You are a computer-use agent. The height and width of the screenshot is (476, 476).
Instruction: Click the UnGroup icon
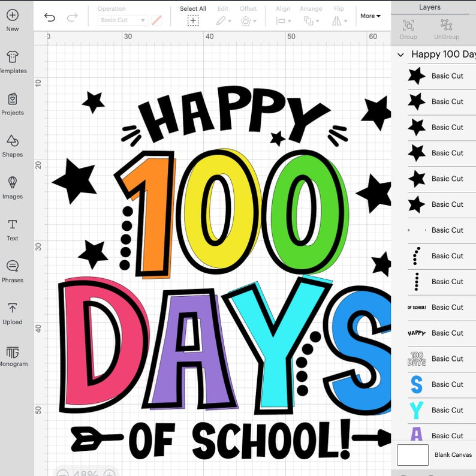point(446,25)
